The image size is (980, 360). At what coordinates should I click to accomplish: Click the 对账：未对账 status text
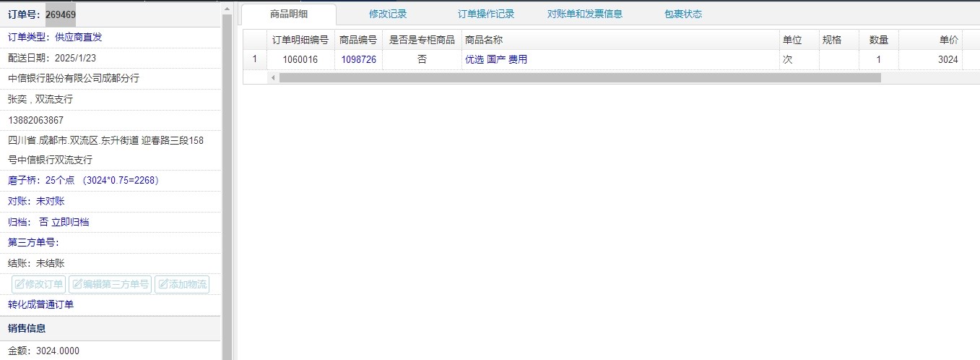[x=36, y=201]
